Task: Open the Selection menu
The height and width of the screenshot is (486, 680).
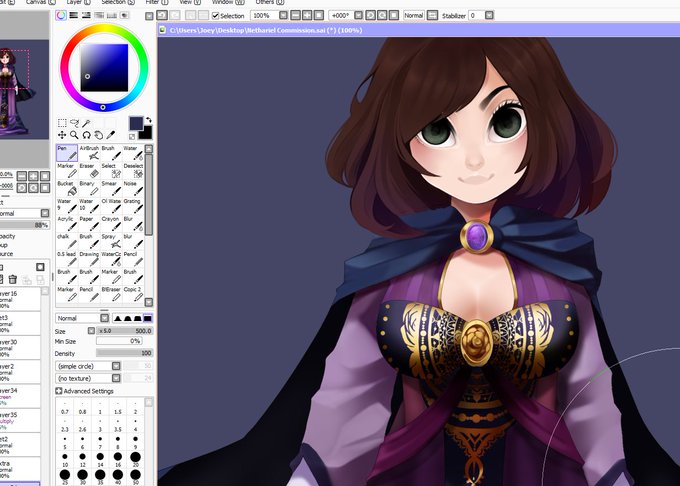Action: [118, 2]
